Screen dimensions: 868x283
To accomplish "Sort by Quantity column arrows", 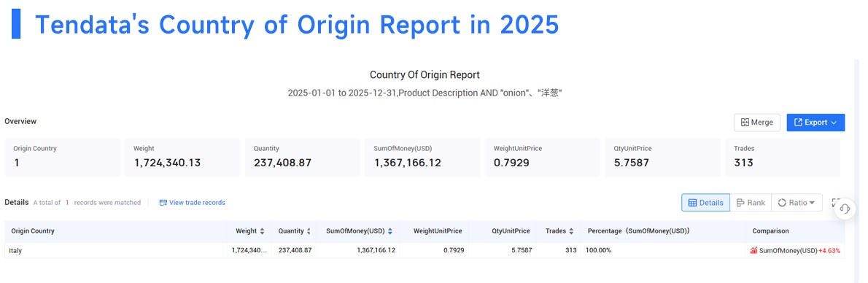I will [309, 231].
